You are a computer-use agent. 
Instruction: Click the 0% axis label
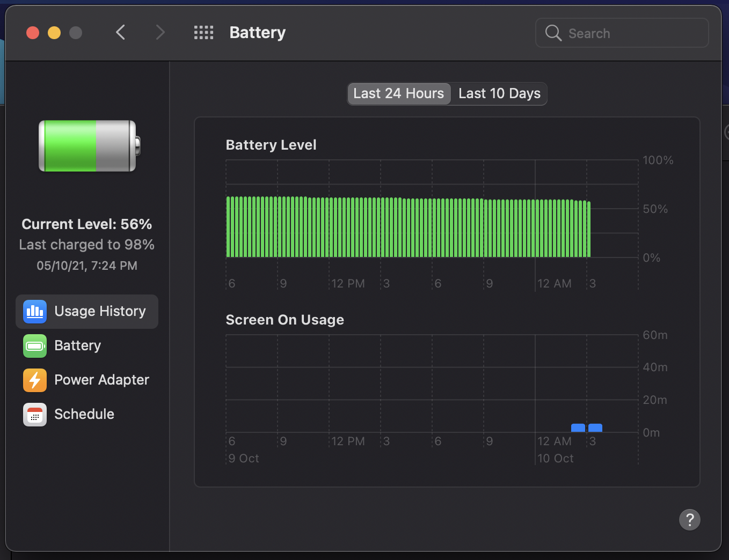[652, 258]
